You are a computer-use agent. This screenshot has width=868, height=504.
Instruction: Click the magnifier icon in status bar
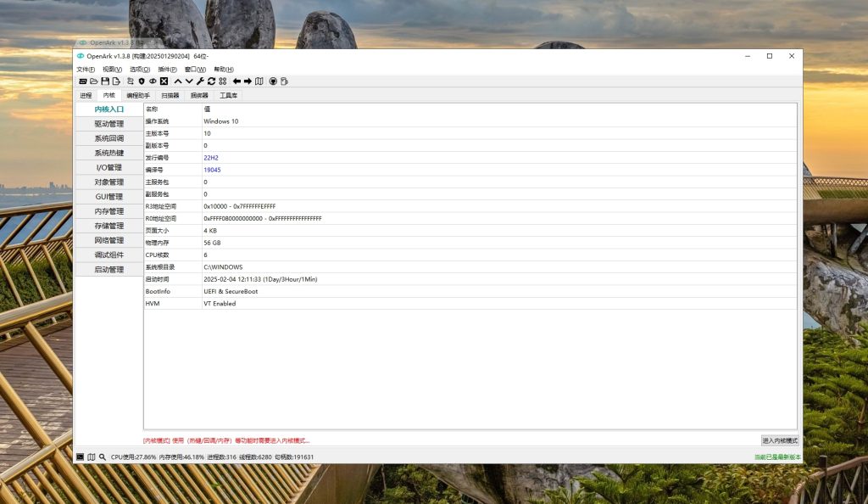pyautogui.click(x=103, y=456)
